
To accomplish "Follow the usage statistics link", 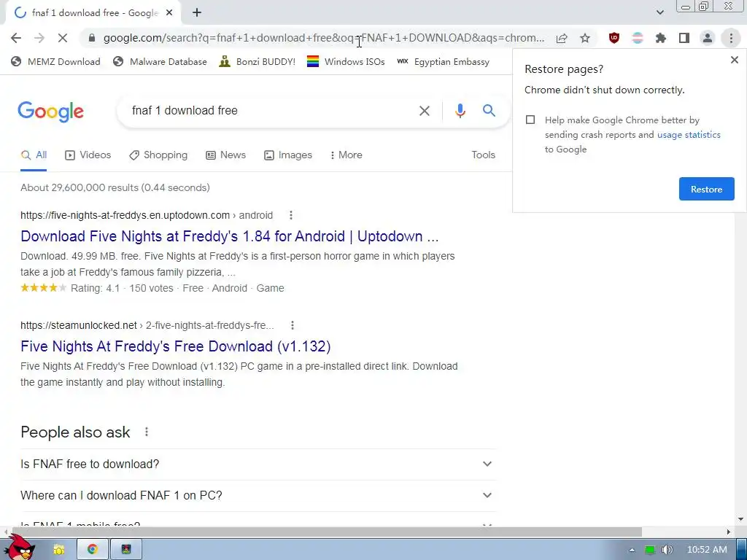I will point(689,135).
